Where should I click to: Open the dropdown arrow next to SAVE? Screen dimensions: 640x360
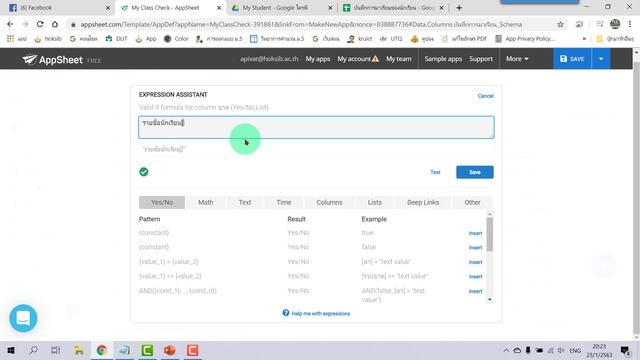(x=601, y=59)
